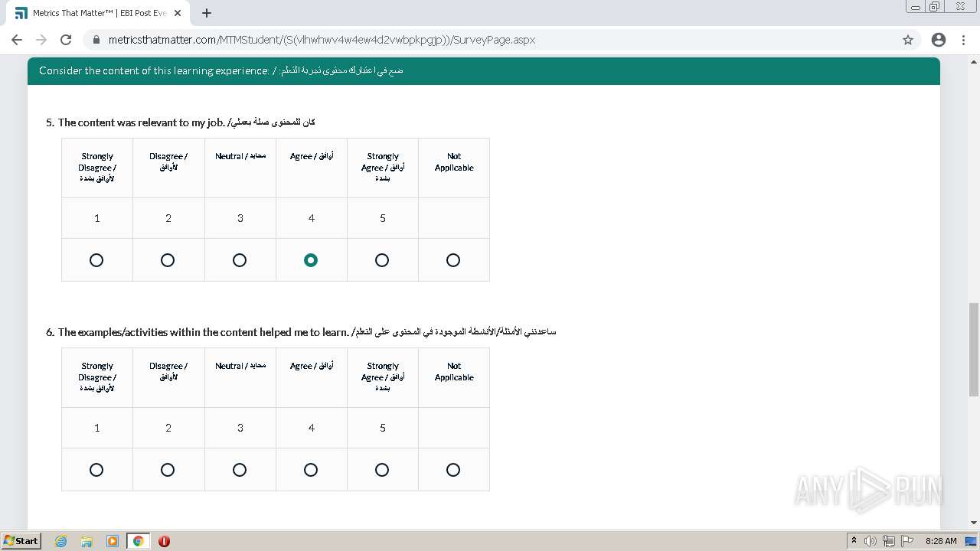Screen dimensions: 980x551
Task: Click the rating value 4 in question 5
Action: 312,218
